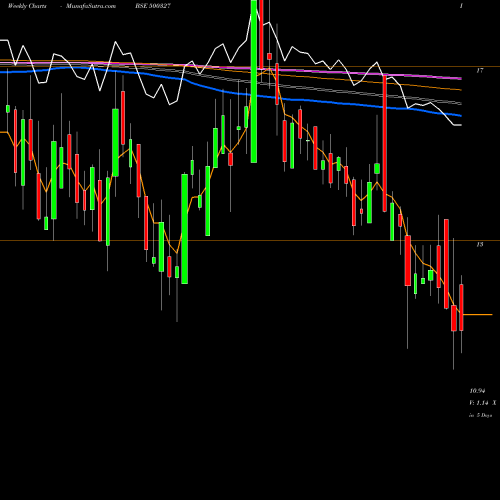The image size is (500, 500).
Task: Click the 'Weekly Charts' title text
Action: (27, 6)
